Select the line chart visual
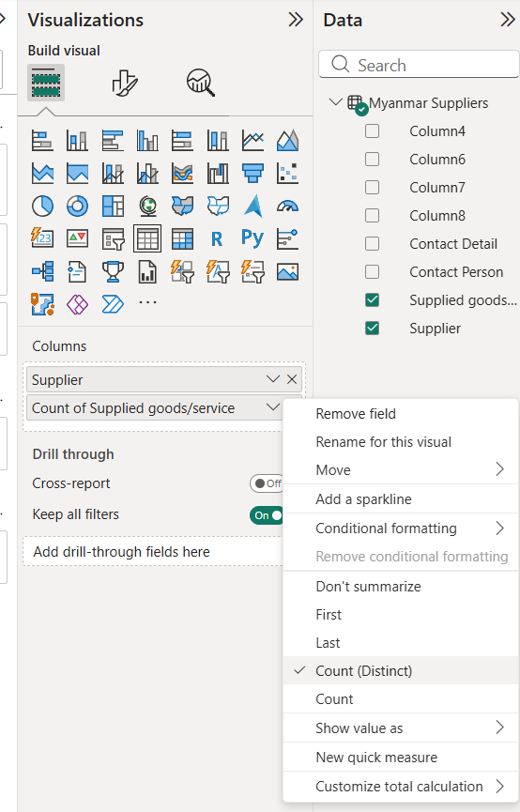Screen dimensions: 520x812 (x=252, y=140)
